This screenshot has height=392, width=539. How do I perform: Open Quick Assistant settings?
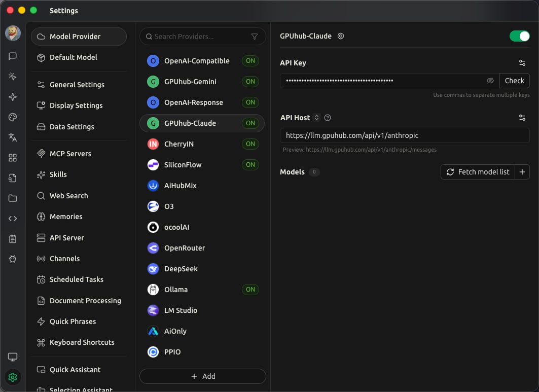[79, 370]
